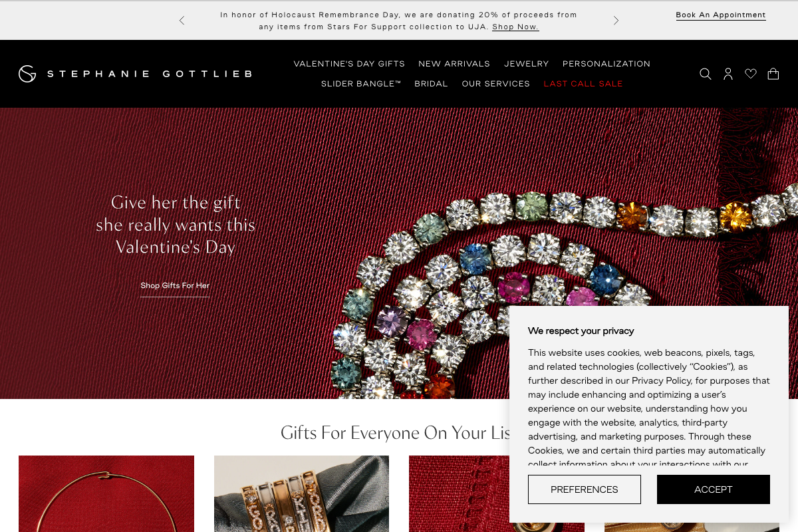798x532 pixels.
Task: Show next announcement with right arrow
Action: [616, 21]
